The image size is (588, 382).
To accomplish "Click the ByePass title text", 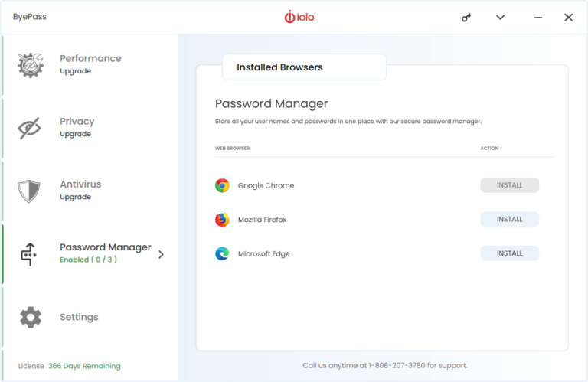I will tap(30, 17).
